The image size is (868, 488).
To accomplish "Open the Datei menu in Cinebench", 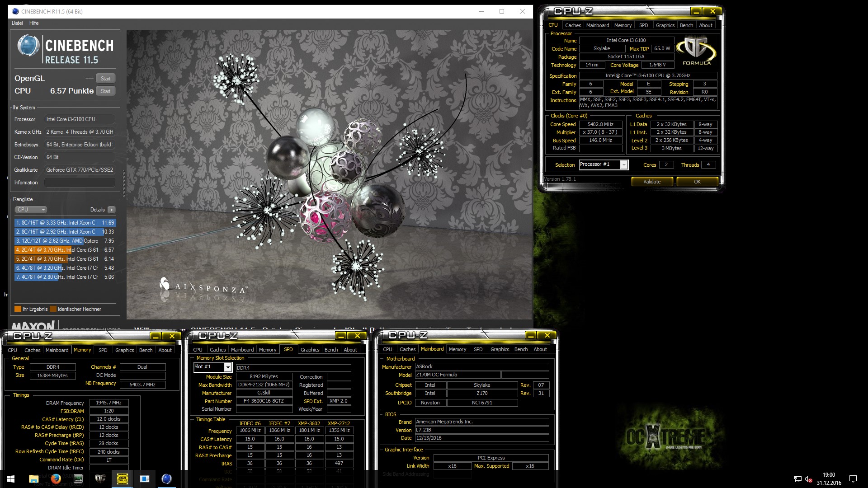I will (17, 23).
